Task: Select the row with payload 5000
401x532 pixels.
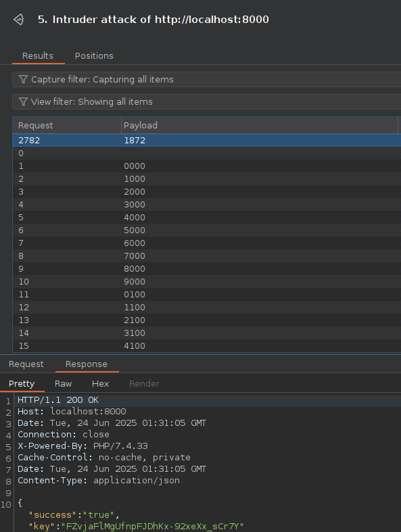Action: point(207,231)
